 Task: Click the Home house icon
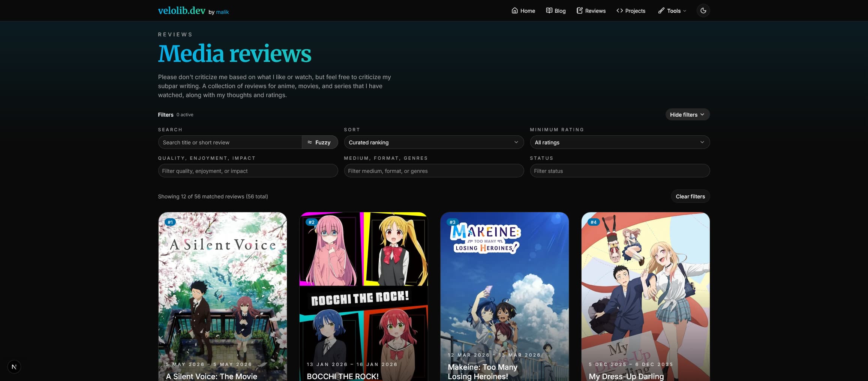[515, 10]
